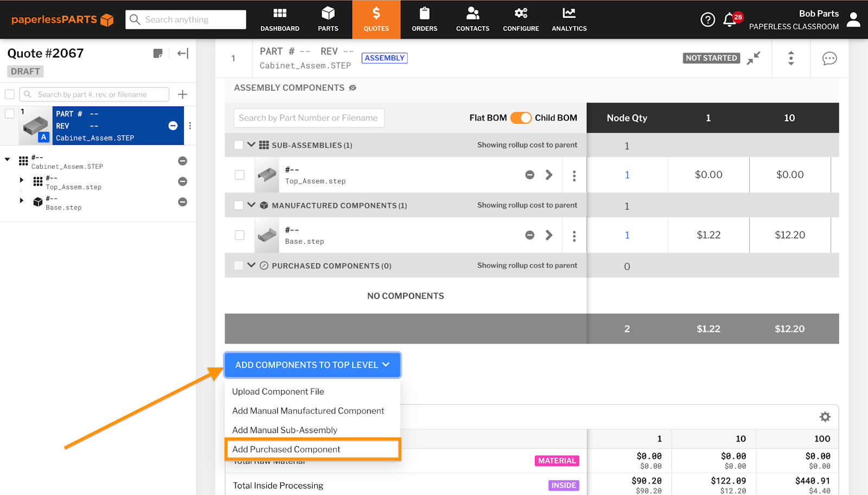The image size is (868, 495).
Task: Click the NOT STARTED status badge
Action: pyautogui.click(x=711, y=58)
